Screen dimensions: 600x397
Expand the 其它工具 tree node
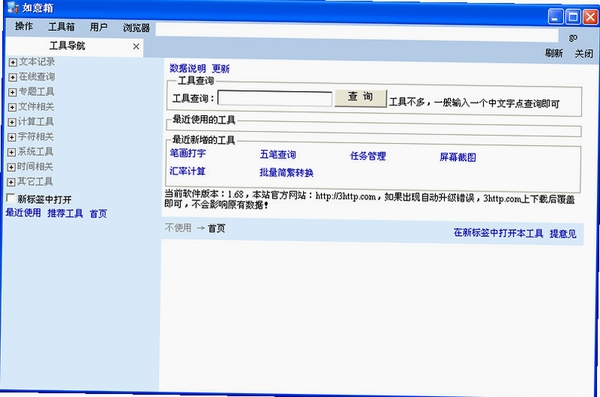[11, 182]
